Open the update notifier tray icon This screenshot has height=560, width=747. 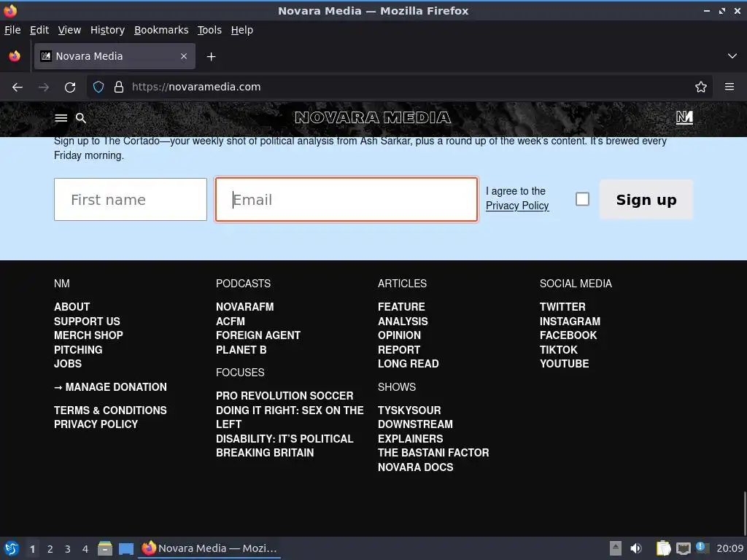pyautogui.click(x=702, y=548)
